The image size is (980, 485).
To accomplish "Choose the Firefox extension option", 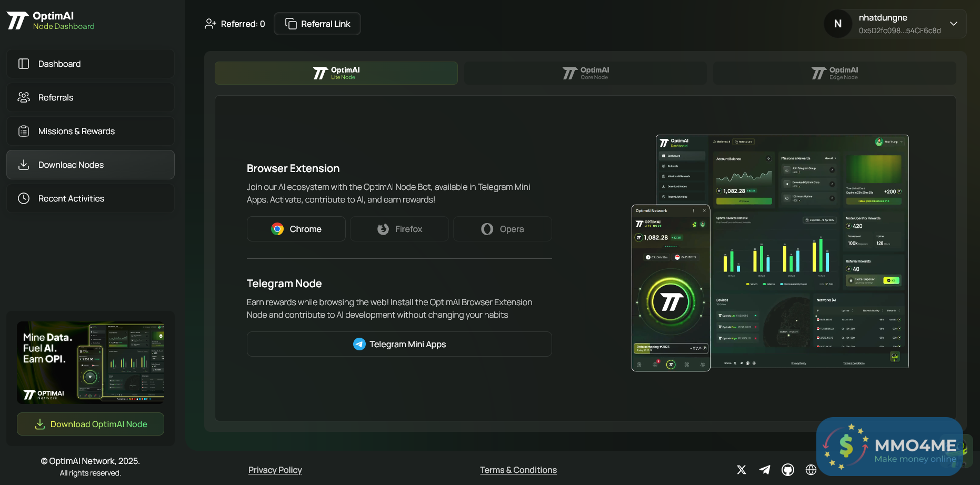I will 399,229.
